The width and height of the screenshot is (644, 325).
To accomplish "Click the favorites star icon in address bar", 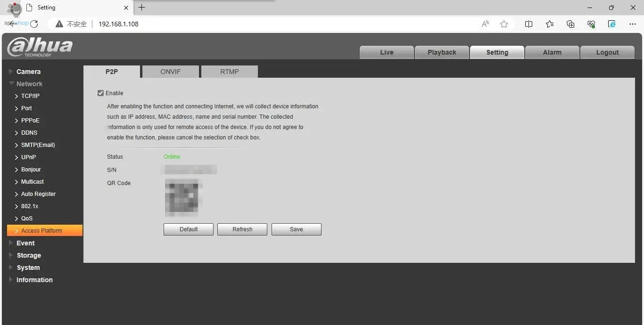I will click(504, 24).
